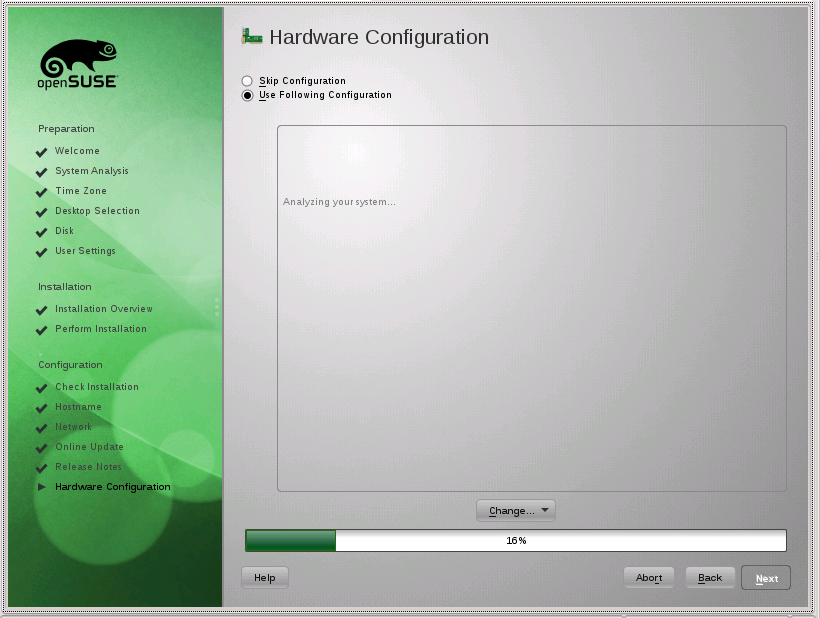Click the Hardware Configuration title icon
This screenshot has width=820, height=618.
point(252,37)
